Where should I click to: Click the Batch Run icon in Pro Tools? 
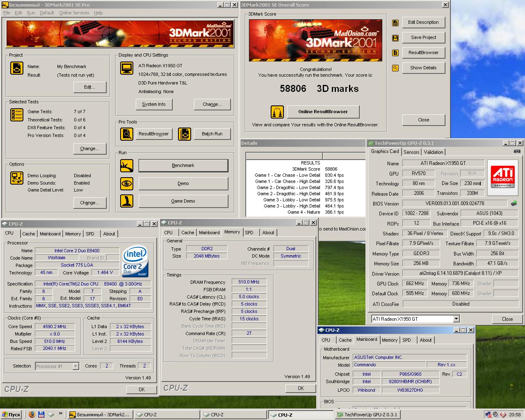pyautogui.click(x=185, y=134)
